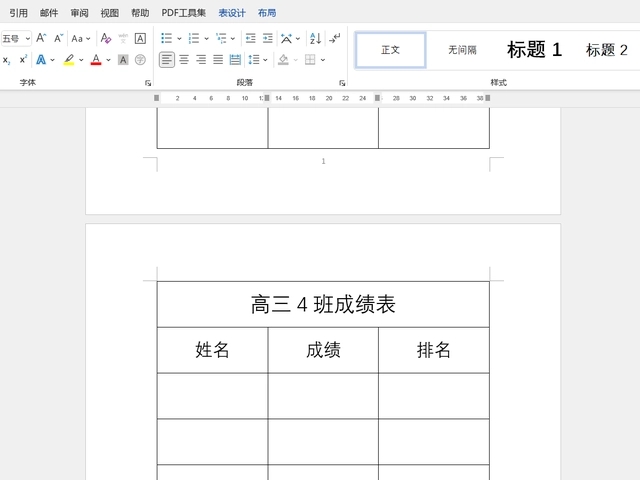Click the page number 1 in footer
The height and width of the screenshot is (480, 640).
pyautogui.click(x=323, y=161)
